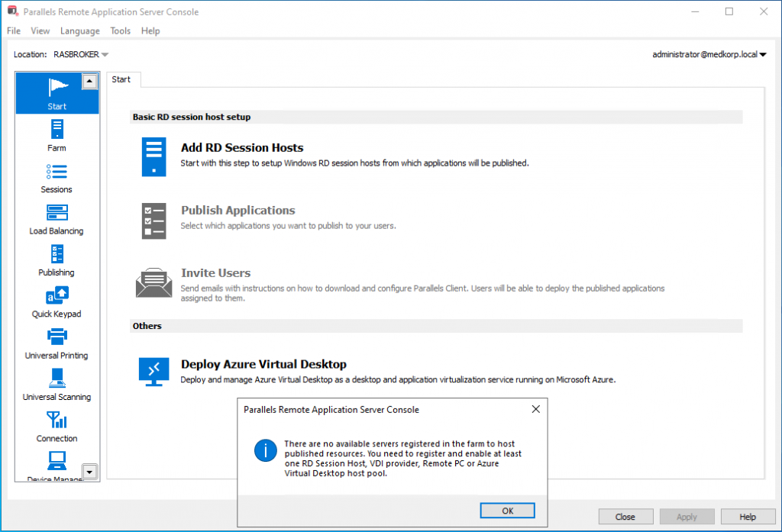Select the Start flag icon in sidebar
This screenshot has height=532, width=782.
(57, 87)
